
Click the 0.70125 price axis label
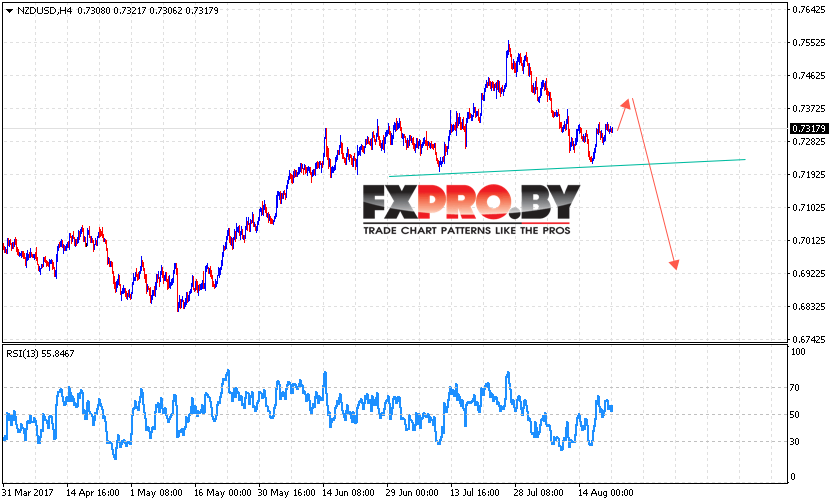[x=808, y=240]
